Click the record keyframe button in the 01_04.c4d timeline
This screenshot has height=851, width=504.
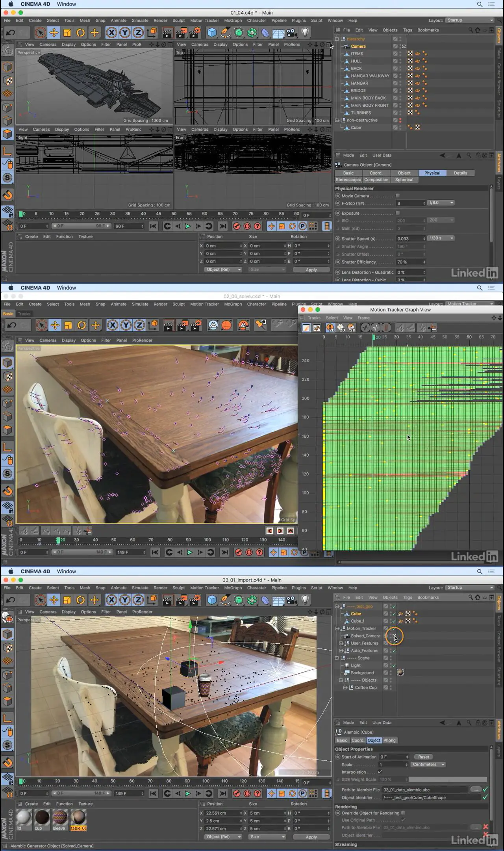pyautogui.click(x=237, y=226)
